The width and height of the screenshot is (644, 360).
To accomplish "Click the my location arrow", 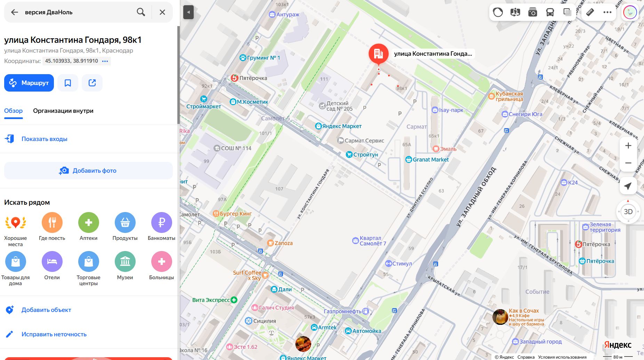I will pyautogui.click(x=628, y=186).
